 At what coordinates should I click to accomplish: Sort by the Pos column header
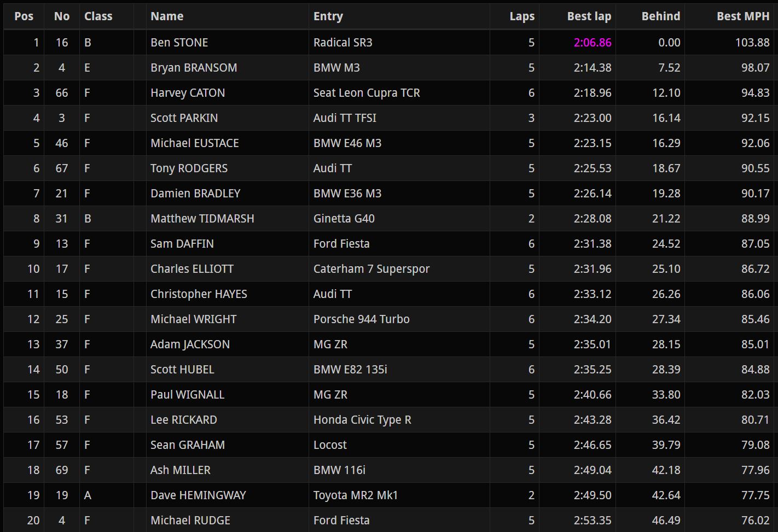[x=24, y=16]
